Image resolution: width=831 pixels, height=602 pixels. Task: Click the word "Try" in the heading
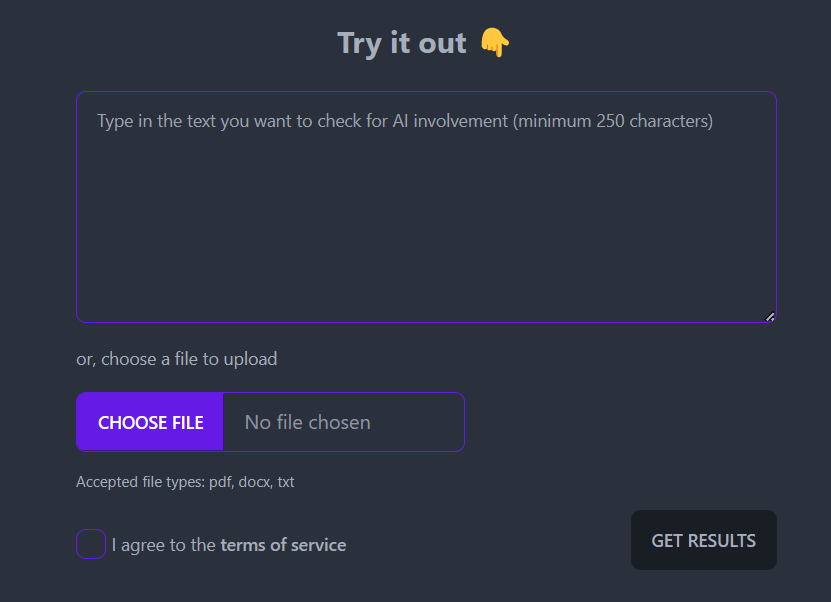358,43
